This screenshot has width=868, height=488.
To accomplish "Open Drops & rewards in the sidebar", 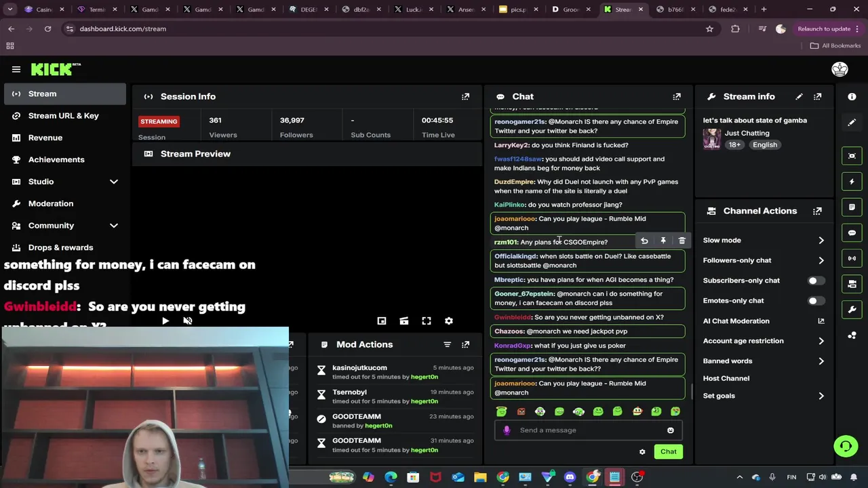I will click(65, 247).
